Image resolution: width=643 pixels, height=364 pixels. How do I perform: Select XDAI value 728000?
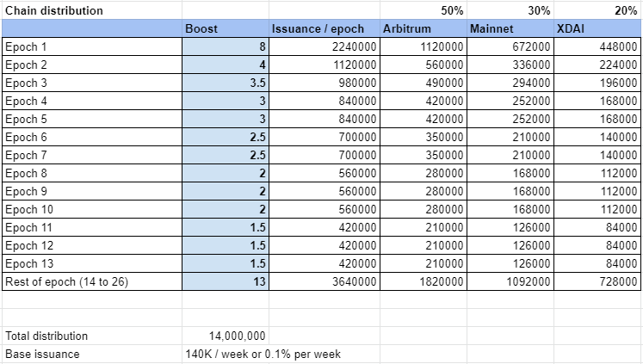pyautogui.click(x=597, y=281)
